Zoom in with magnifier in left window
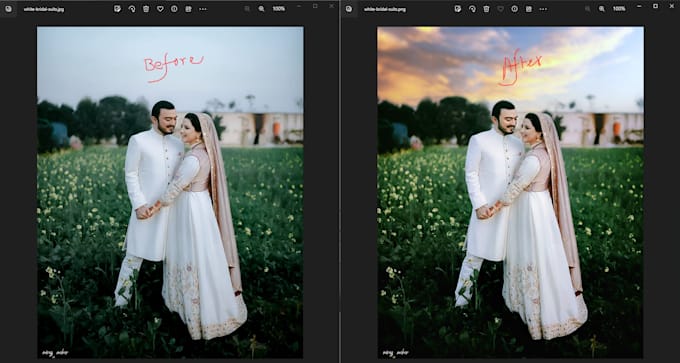Viewport: 680px width, 363px height. coord(261,9)
